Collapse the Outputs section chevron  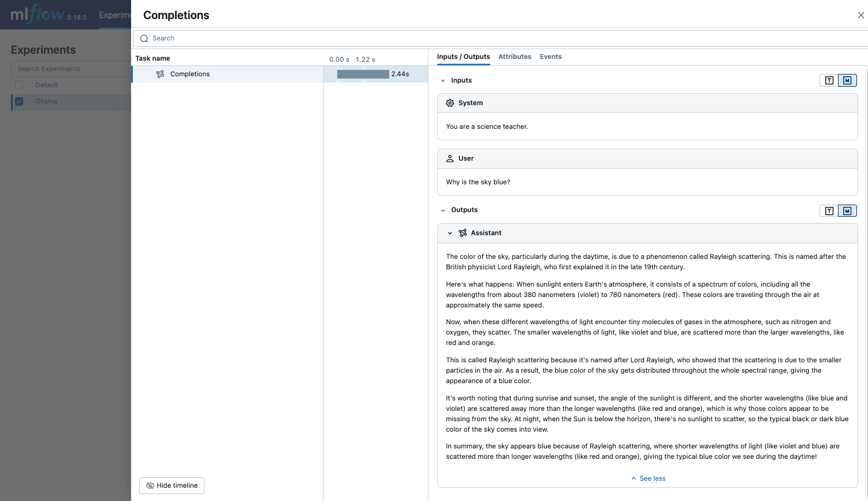(443, 210)
